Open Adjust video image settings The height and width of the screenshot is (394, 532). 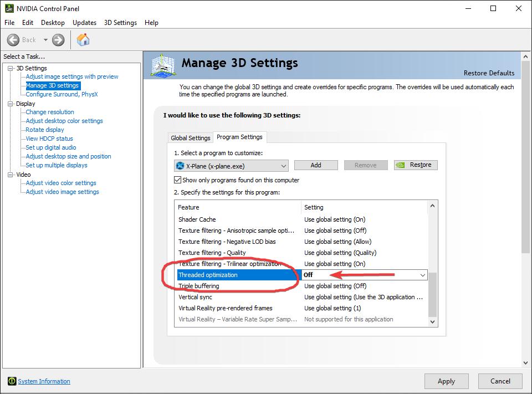[x=63, y=192]
